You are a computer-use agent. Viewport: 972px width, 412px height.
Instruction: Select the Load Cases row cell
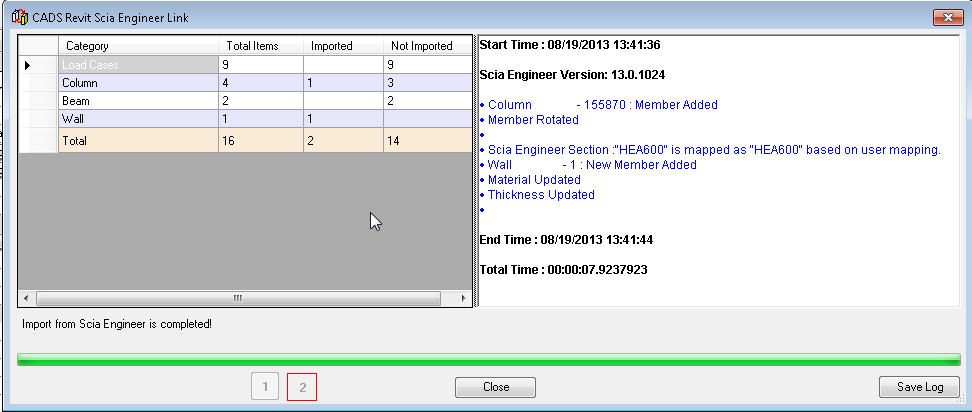point(138,65)
